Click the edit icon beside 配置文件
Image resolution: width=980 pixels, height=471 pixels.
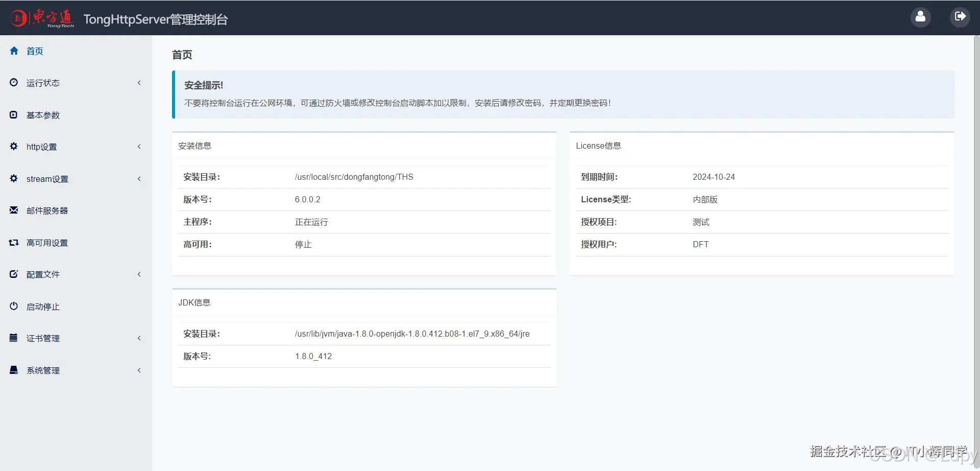click(x=14, y=274)
